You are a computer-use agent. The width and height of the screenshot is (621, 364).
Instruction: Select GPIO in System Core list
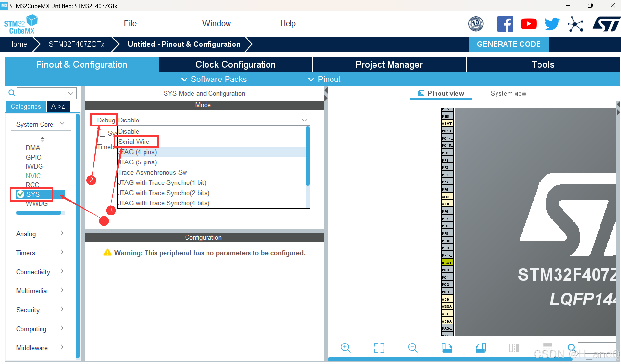click(33, 157)
